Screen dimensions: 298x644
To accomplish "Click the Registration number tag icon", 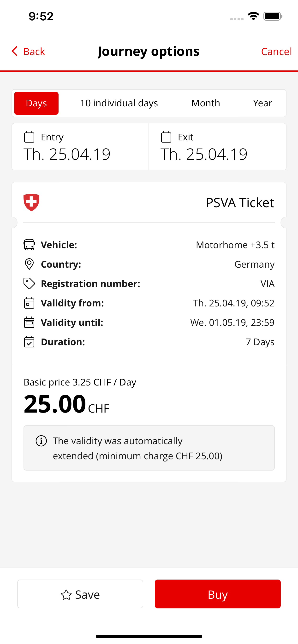I will (x=29, y=283).
